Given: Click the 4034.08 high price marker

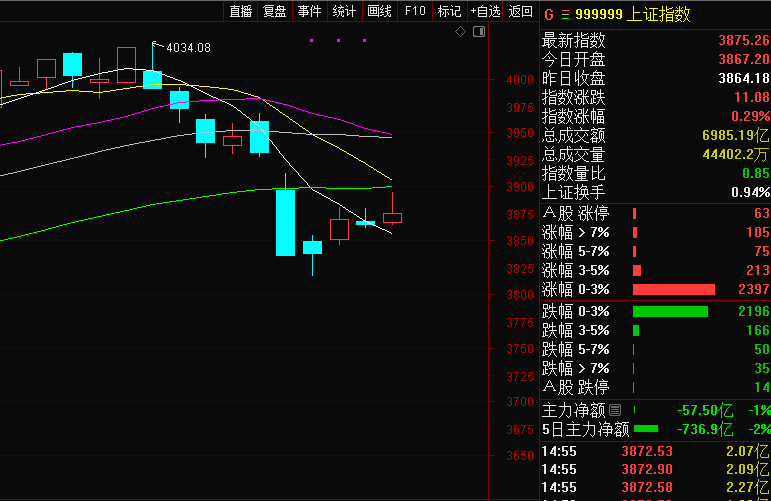Looking at the screenshot, I should tap(188, 47).
